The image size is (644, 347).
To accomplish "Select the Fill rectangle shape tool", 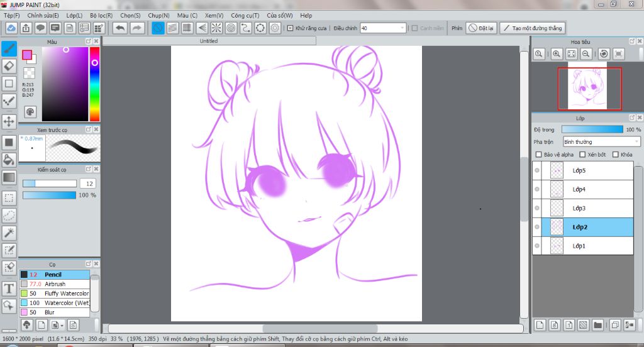I will tap(9, 143).
